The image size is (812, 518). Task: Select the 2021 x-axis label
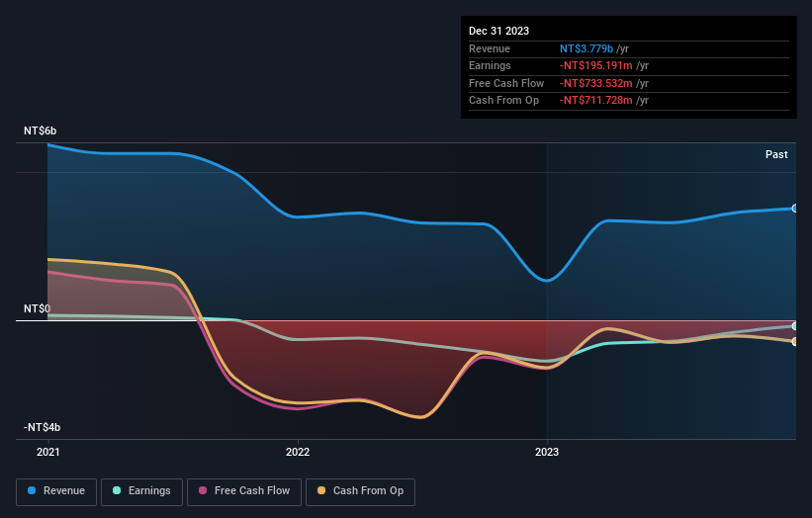(48, 452)
